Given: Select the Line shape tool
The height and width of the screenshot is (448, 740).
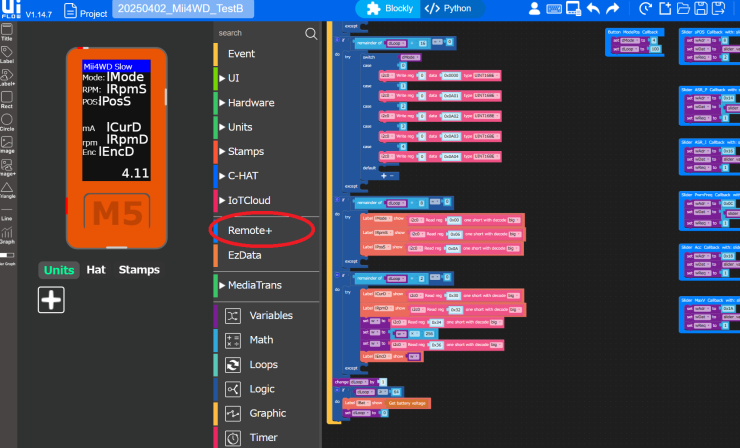Looking at the screenshot, I should click(7, 212).
